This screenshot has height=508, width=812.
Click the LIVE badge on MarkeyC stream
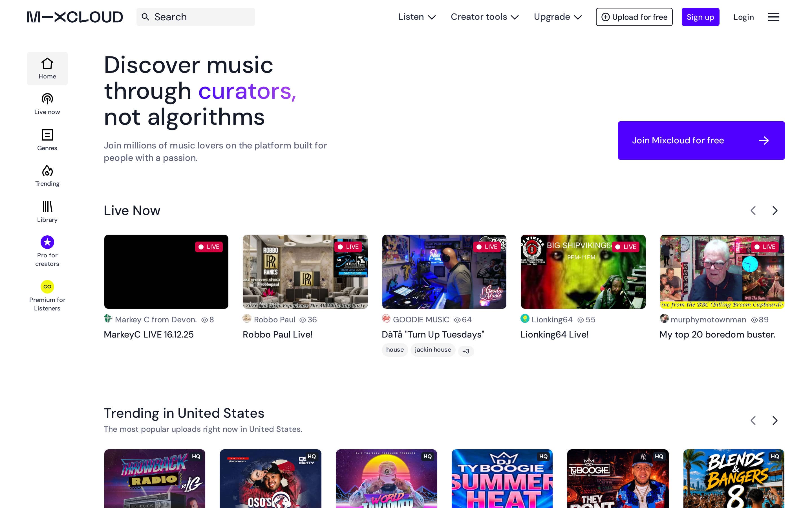click(x=209, y=247)
